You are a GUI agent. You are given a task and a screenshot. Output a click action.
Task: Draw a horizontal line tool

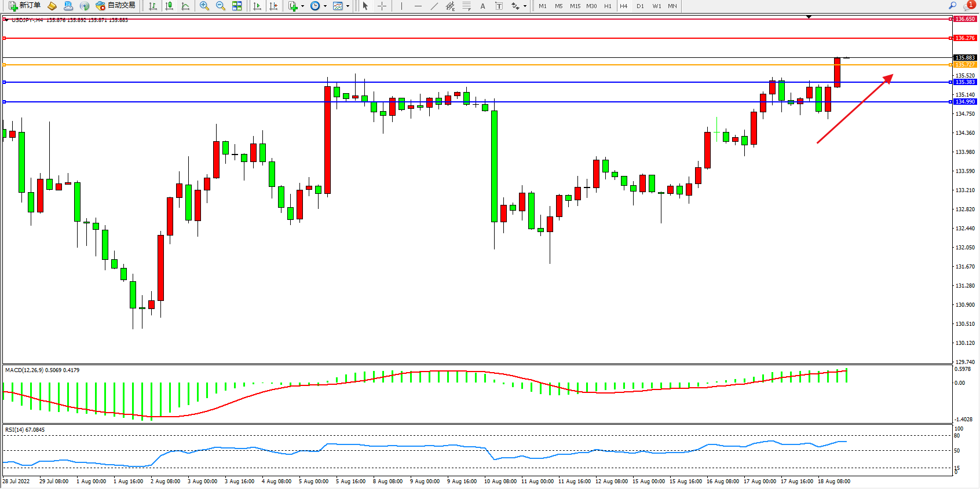pyautogui.click(x=418, y=6)
